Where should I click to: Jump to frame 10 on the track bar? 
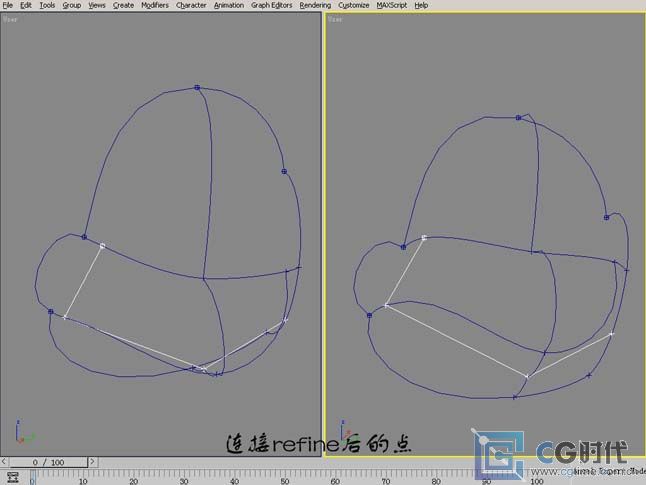[83, 481]
